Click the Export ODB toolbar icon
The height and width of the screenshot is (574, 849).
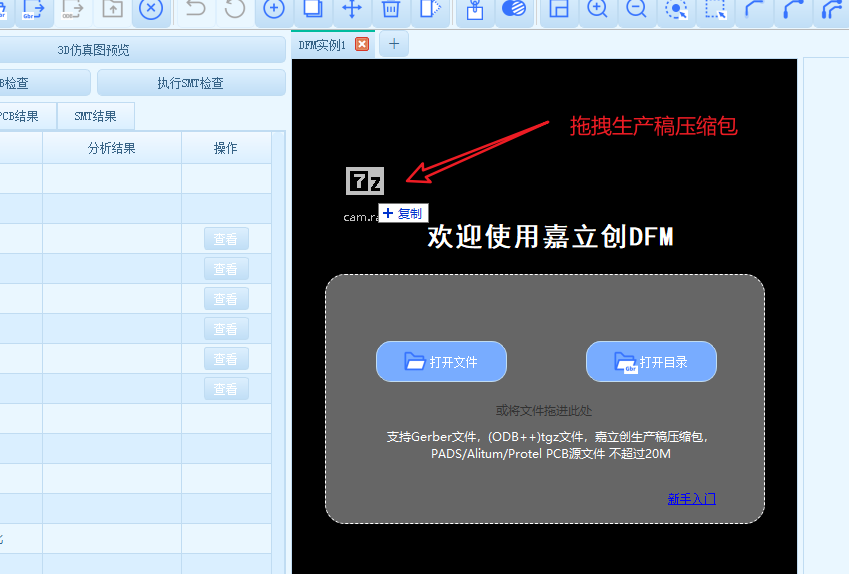click(73, 9)
